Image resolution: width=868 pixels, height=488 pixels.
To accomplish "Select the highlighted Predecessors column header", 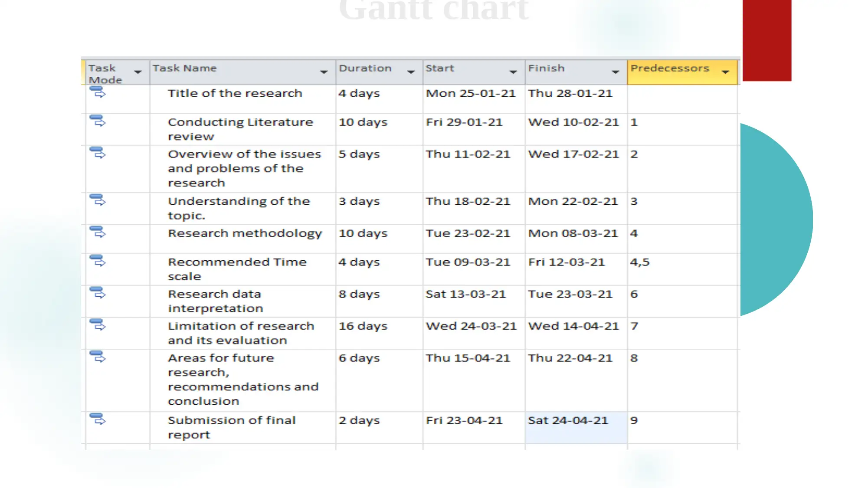I will coord(682,72).
